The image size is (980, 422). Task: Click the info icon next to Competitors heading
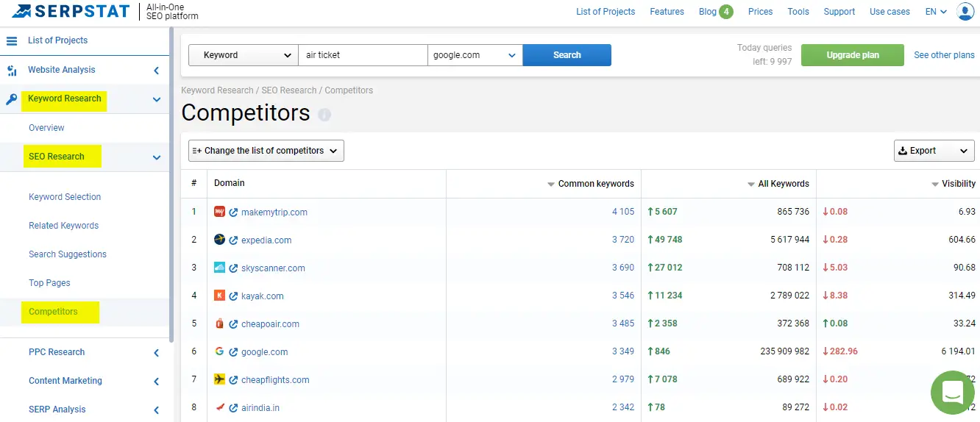tap(324, 115)
